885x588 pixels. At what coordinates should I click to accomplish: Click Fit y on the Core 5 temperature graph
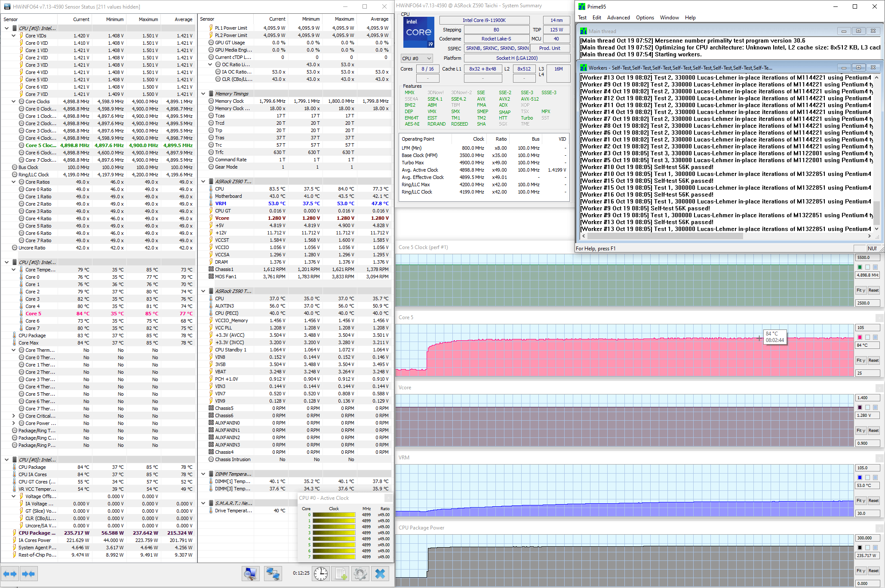tap(860, 360)
